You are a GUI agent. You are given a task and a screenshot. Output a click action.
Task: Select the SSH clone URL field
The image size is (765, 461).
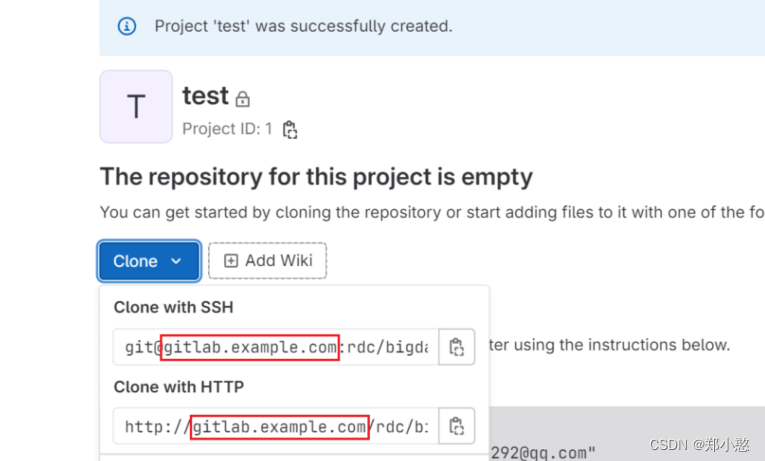tap(276, 347)
